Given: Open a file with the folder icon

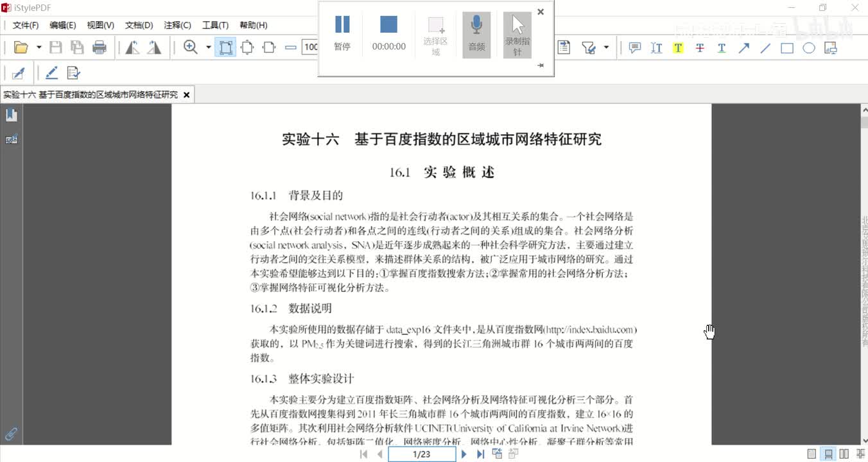Looking at the screenshot, I should [21, 47].
